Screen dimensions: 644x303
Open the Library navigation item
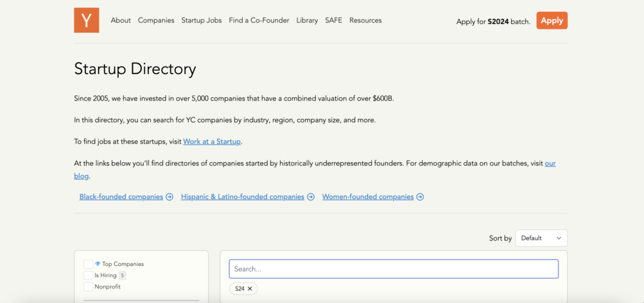(307, 20)
